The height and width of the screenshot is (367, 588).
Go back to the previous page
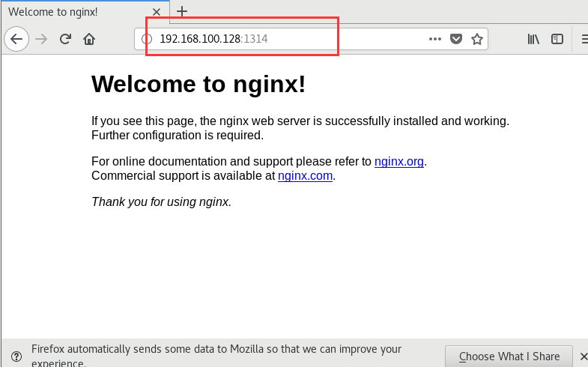(x=16, y=39)
